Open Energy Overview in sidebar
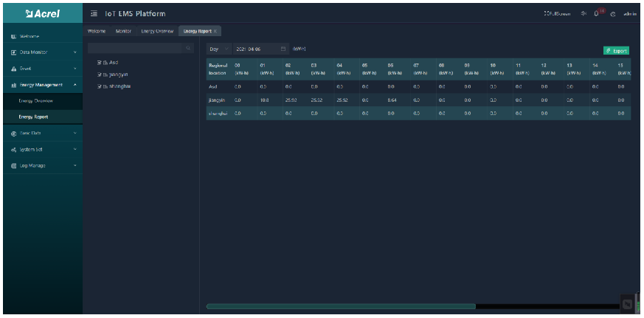The image size is (644, 318). 43,101
